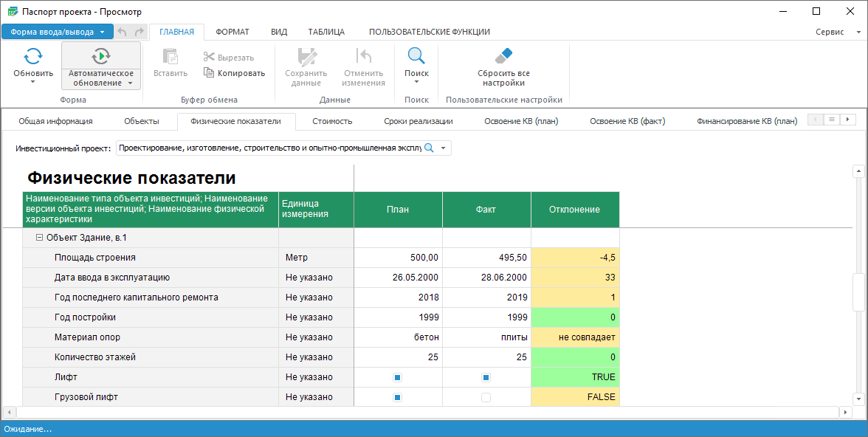This screenshot has height=437, width=868.
Task: Enable Грузовой лифт checkbox in Факт column
Action: coord(486,397)
